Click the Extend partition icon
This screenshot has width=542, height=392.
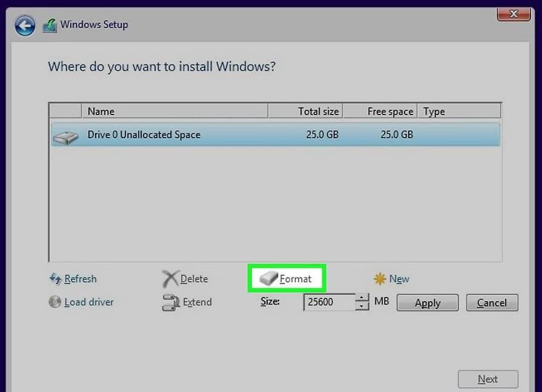171,302
